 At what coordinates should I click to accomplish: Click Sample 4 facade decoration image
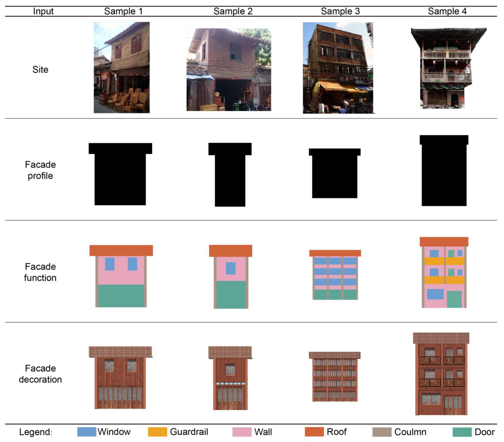tap(441, 373)
